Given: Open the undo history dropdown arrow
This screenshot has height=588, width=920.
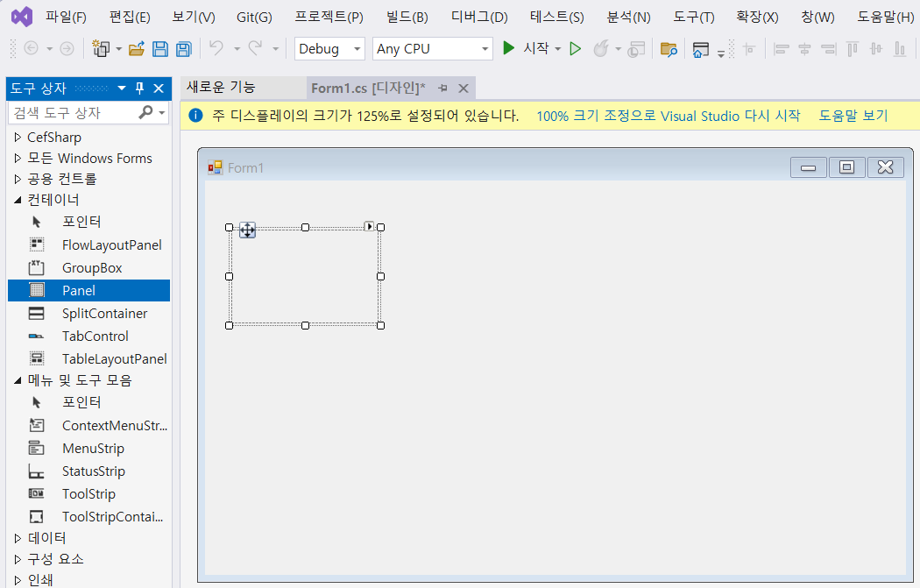Looking at the screenshot, I should click(237, 49).
